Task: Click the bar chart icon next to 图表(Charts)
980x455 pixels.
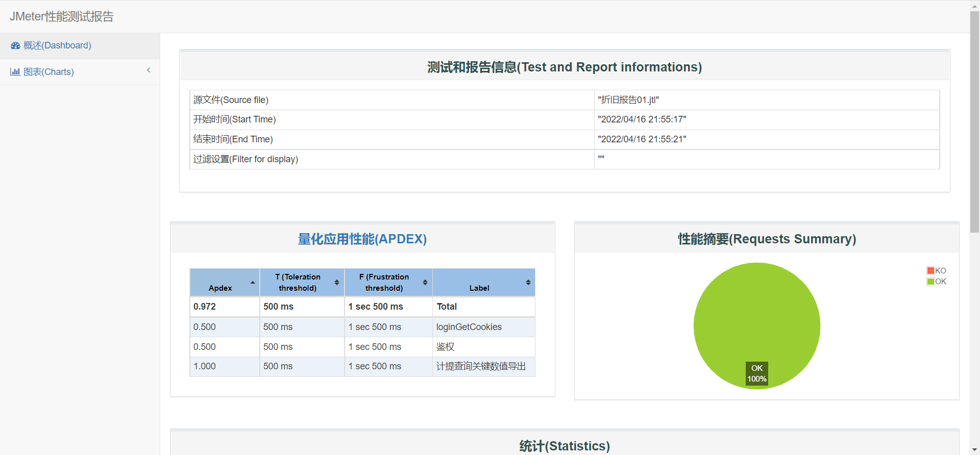Action: click(x=15, y=72)
